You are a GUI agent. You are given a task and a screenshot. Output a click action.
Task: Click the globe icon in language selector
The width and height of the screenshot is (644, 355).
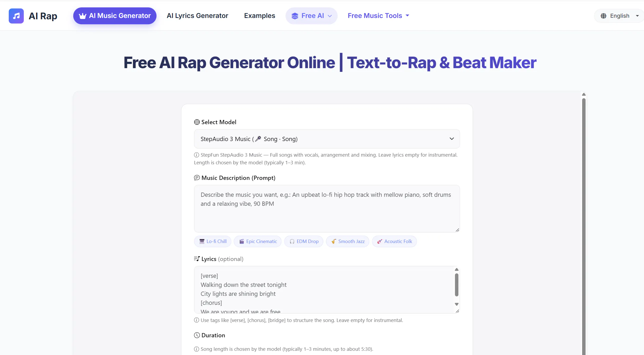603,16
